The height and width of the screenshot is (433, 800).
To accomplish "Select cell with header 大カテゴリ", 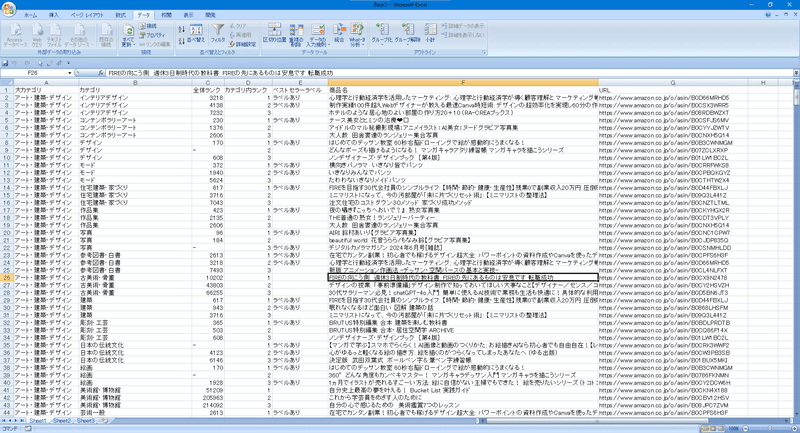I will coord(45,90).
